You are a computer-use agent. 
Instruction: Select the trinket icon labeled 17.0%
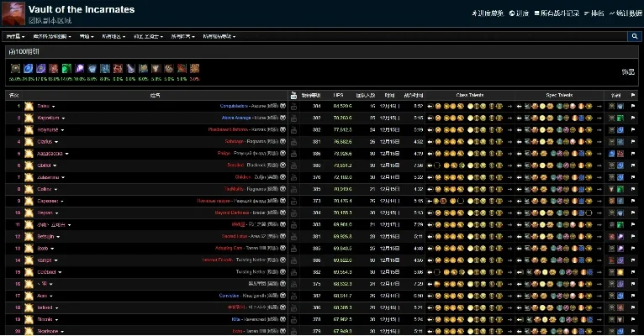tap(41, 68)
